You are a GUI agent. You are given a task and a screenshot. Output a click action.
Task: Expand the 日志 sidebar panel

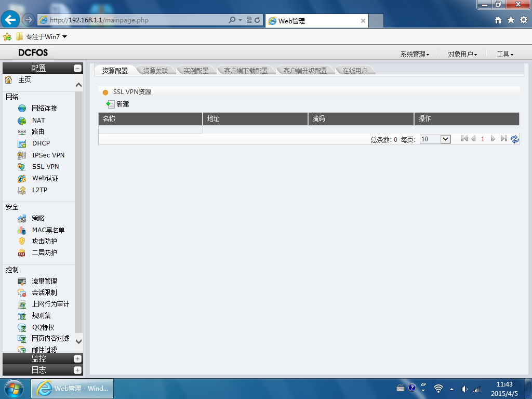(78, 370)
